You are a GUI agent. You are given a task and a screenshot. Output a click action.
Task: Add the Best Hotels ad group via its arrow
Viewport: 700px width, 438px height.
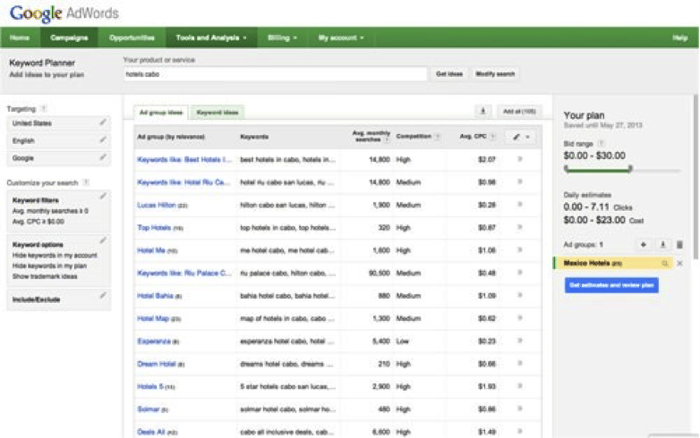(520, 159)
